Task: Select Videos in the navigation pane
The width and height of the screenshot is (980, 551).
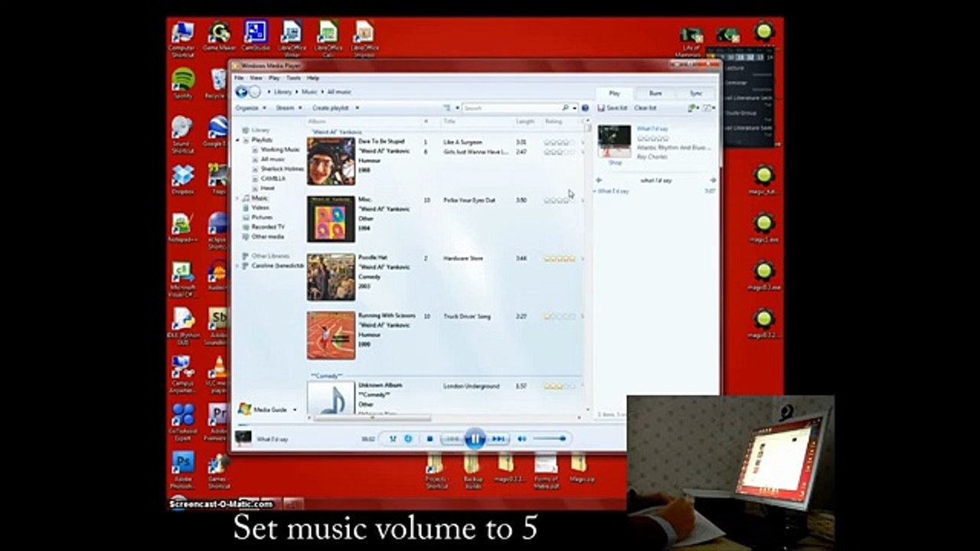Action: (x=260, y=207)
